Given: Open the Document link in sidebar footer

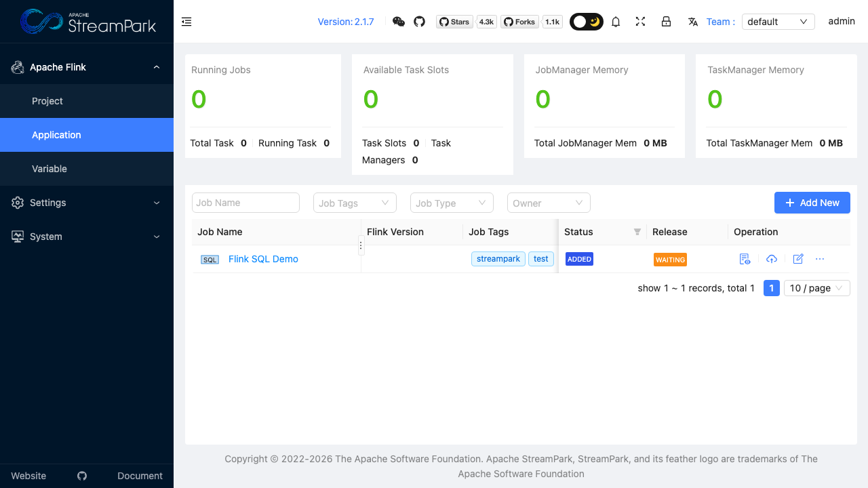Looking at the screenshot, I should [x=140, y=476].
